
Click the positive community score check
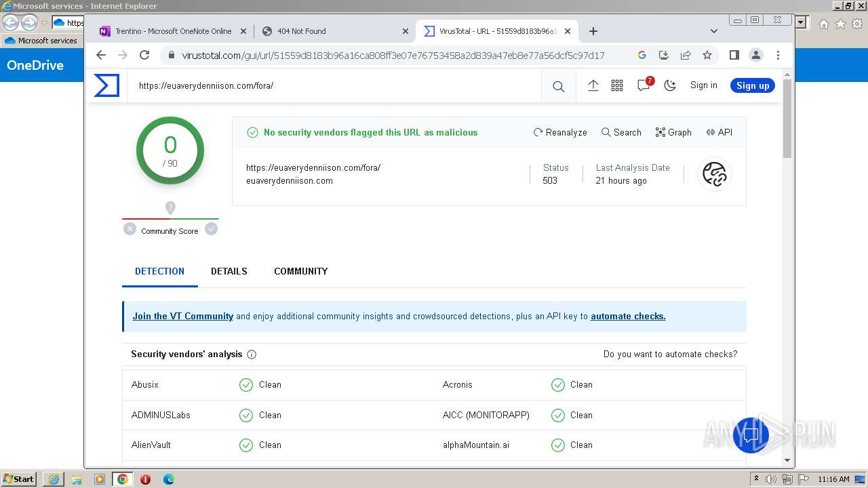pyautogui.click(x=212, y=229)
